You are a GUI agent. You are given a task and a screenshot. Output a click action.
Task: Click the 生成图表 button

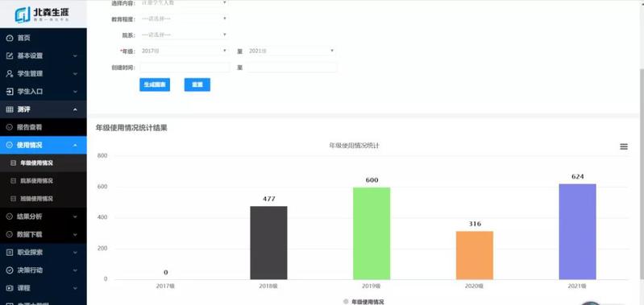tap(155, 84)
